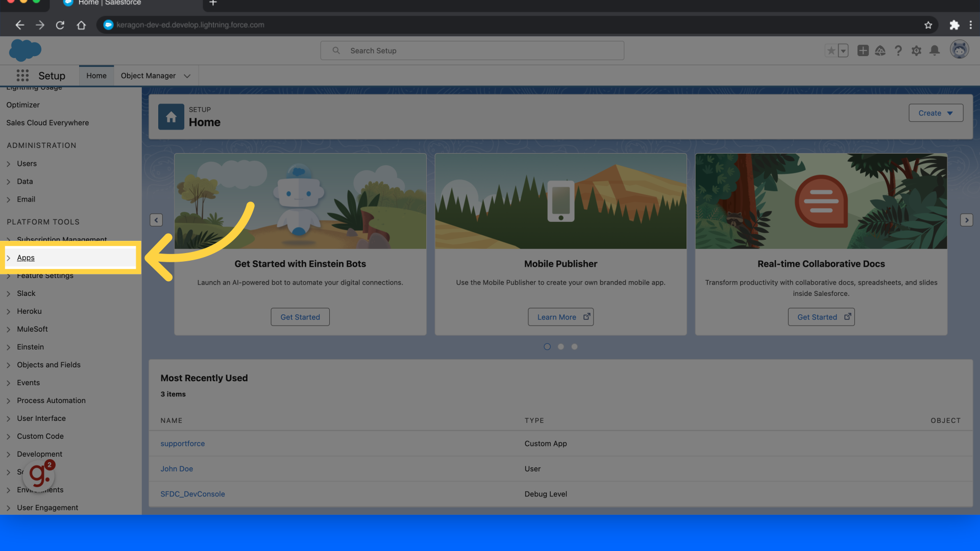This screenshot has width=980, height=551.
Task: Click the browser address bar URL
Action: 190,25
